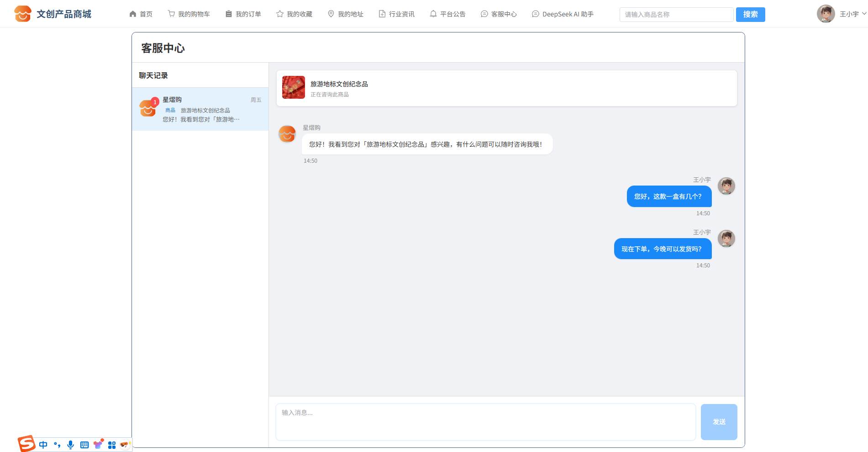
Task: Click the product name search field
Action: point(676,15)
